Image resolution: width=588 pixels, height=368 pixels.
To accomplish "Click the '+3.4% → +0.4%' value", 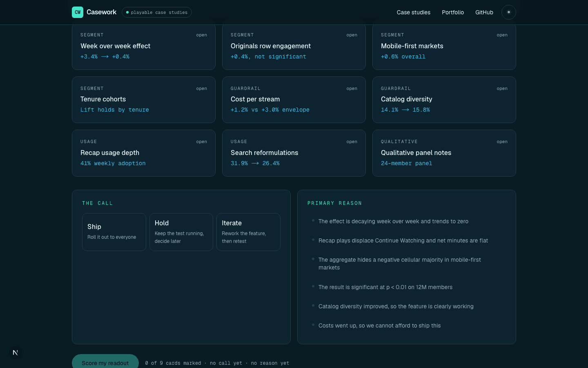I will 105,57.
